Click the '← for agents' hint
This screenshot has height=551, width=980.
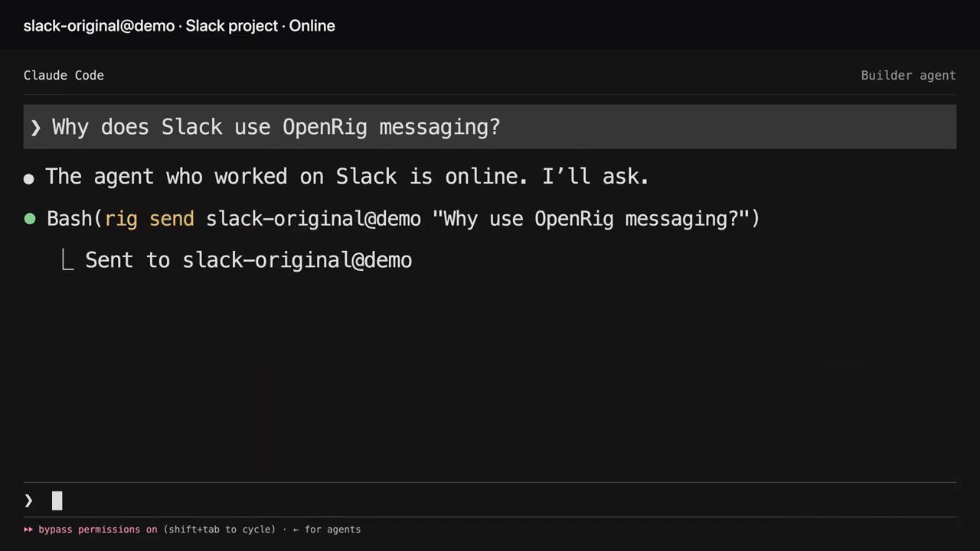327,529
